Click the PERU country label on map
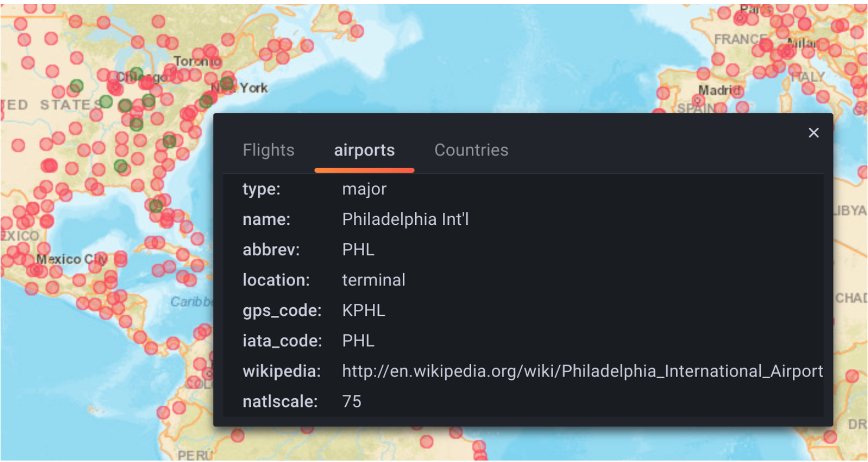Viewport: 868px width, 462px height. point(194,455)
